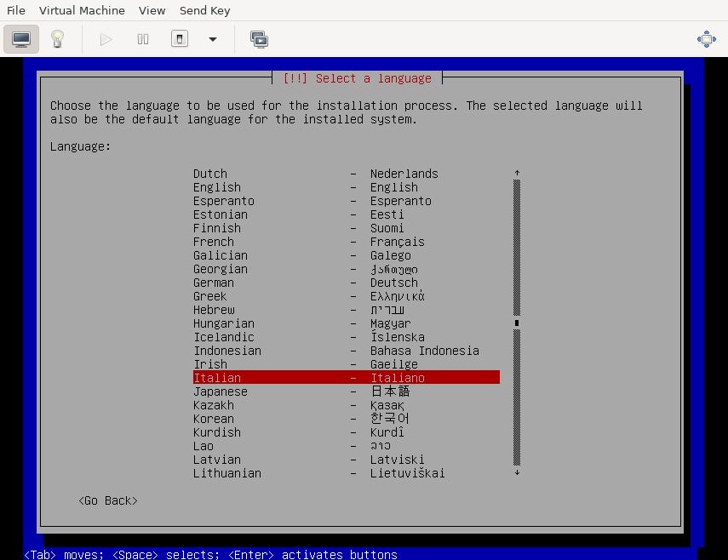Click the highlighted Italian - Italiano row
The width and height of the screenshot is (728, 560).
click(347, 378)
